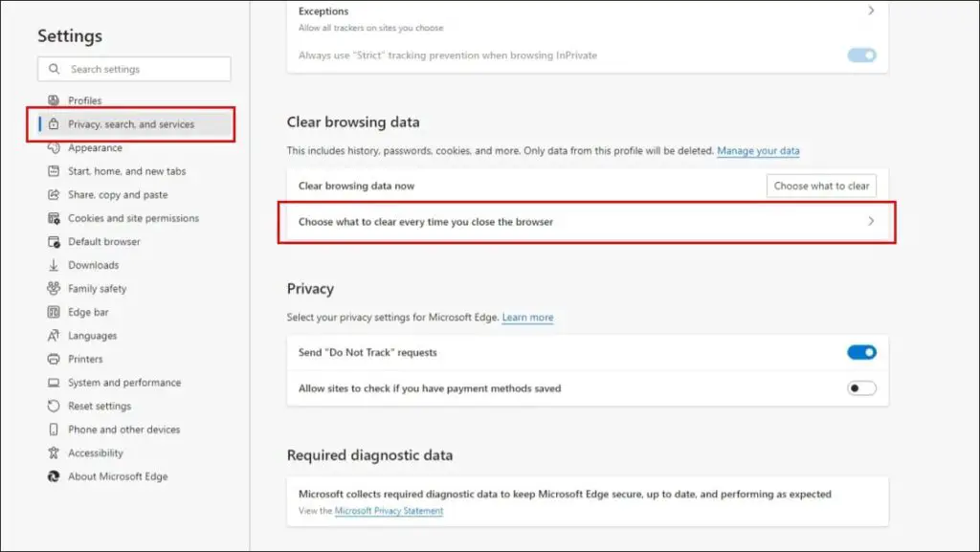This screenshot has width=980, height=552.
Task: Click the search magnifier icon
Action: point(55,69)
